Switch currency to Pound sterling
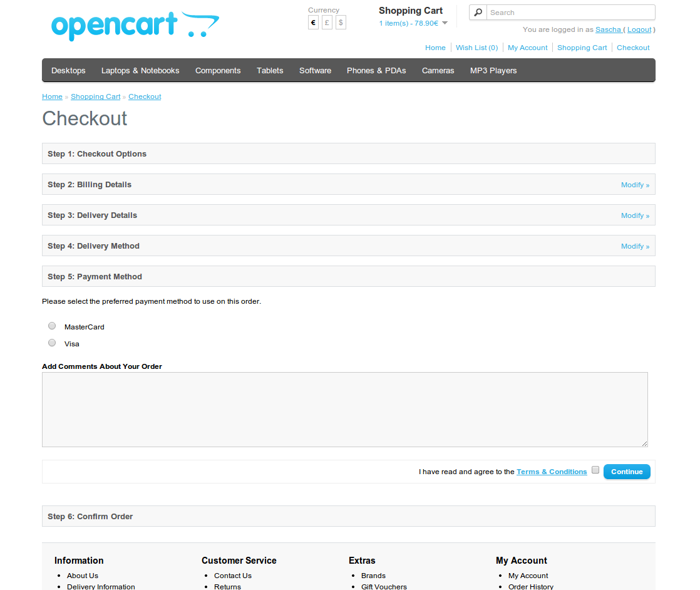This screenshot has height=590, width=700. pyautogui.click(x=327, y=23)
